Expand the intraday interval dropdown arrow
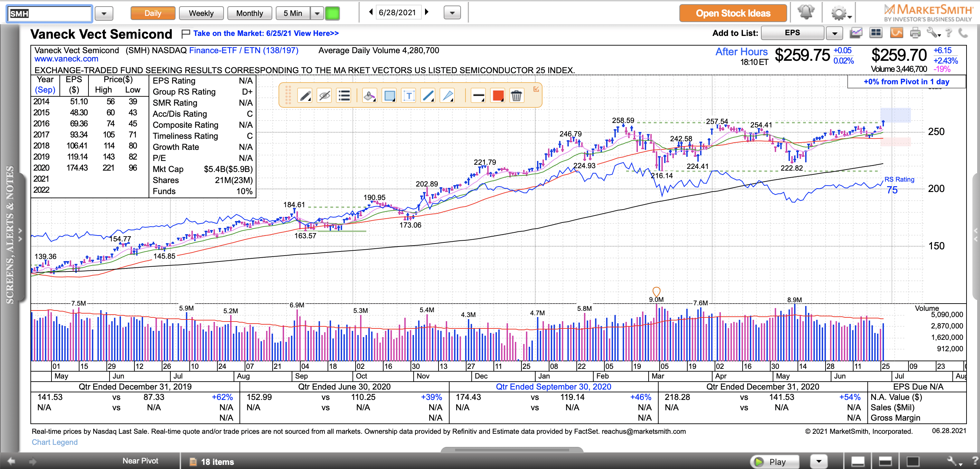 point(317,13)
